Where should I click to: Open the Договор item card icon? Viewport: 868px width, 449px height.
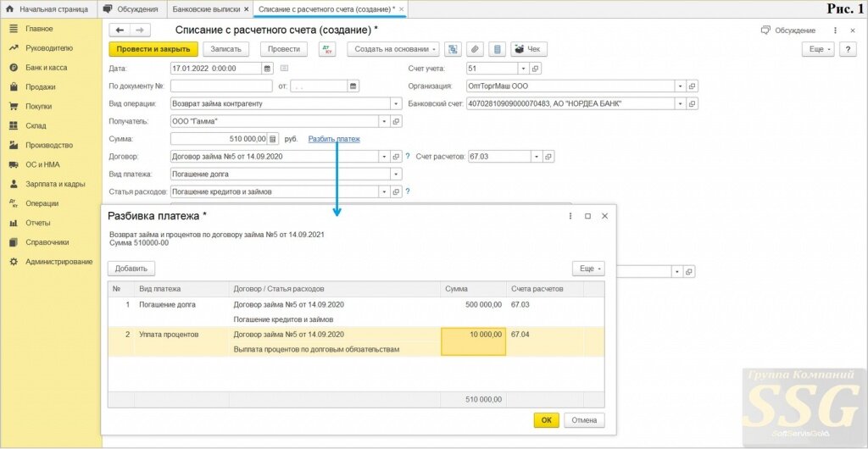pos(397,157)
